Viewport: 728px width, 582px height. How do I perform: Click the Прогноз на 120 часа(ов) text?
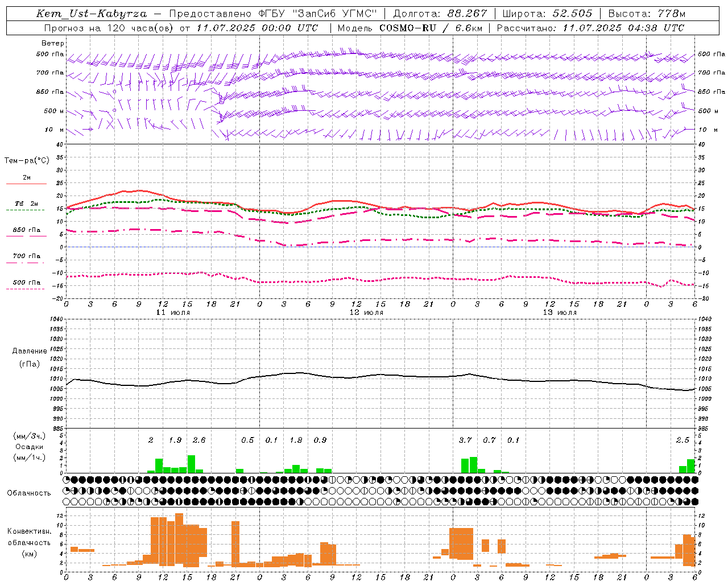[x=109, y=28]
